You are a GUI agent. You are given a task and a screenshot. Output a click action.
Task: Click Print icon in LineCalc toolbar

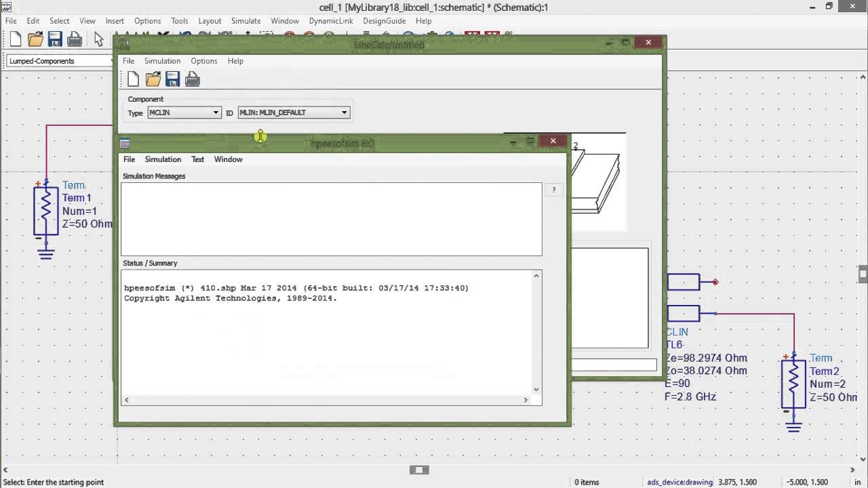click(x=193, y=79)
